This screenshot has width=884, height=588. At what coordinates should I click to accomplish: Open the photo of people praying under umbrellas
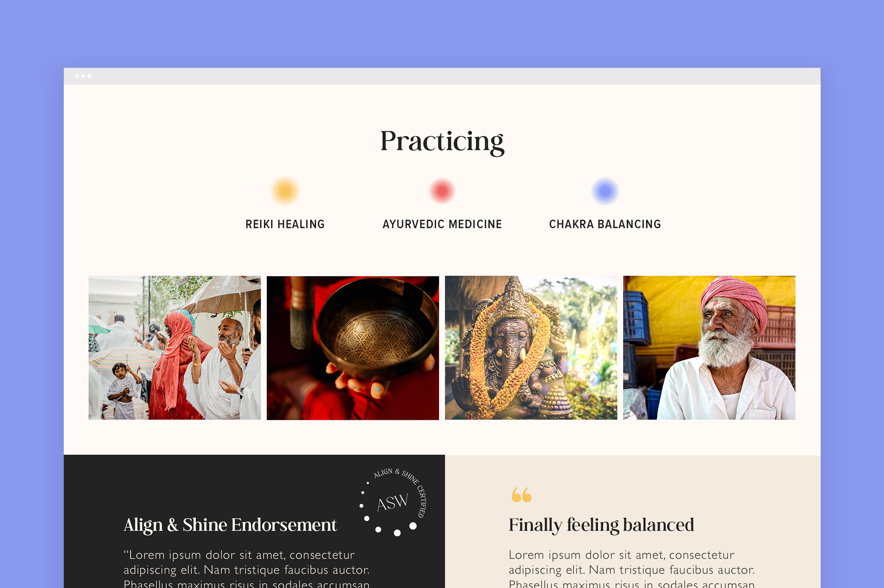(x=174, y=348)
